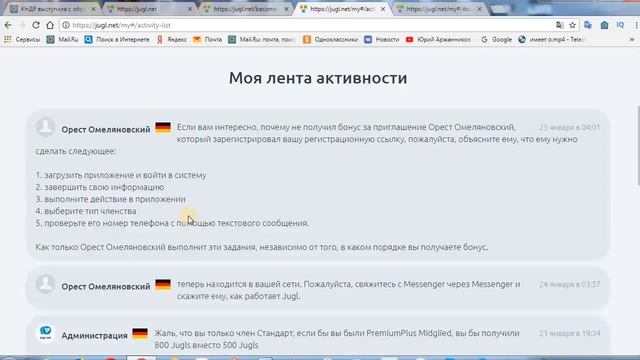Click avatar in the 24 января post
640x360 pixels.
tap(45, 284)
